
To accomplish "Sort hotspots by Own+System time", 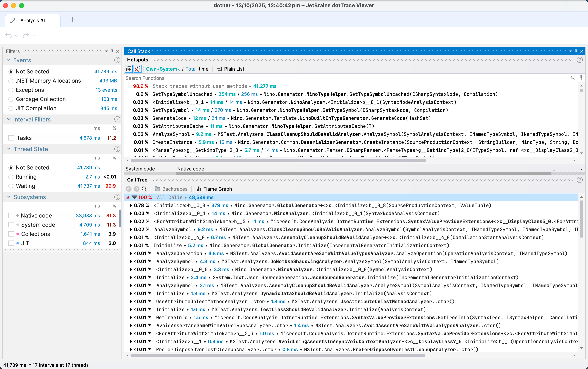I will pyautogui.click(x=161, y=69).
